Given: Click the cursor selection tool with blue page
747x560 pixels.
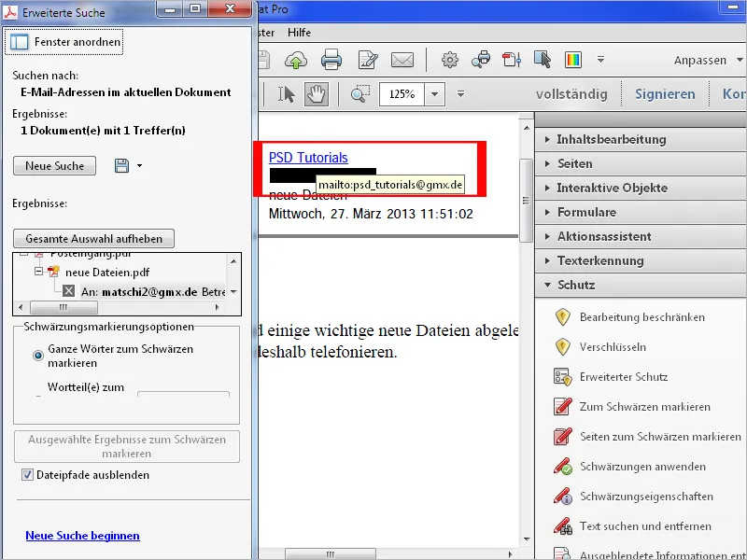Looking at the screenshot, I should pyautogui.click(x=543, y=60).
